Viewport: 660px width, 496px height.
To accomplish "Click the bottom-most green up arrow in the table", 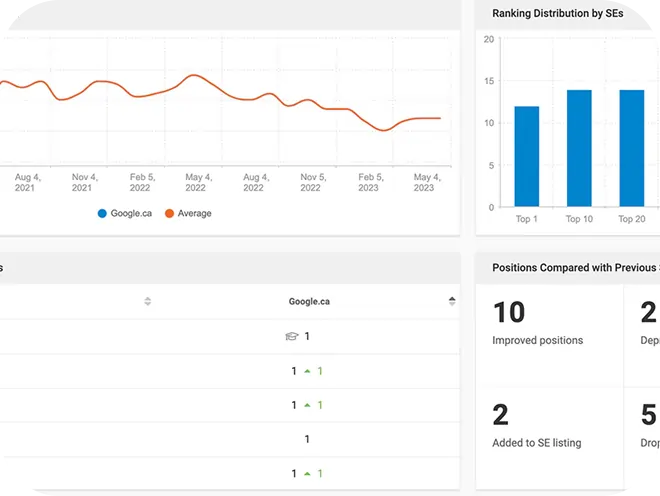I will click(307, 473).
